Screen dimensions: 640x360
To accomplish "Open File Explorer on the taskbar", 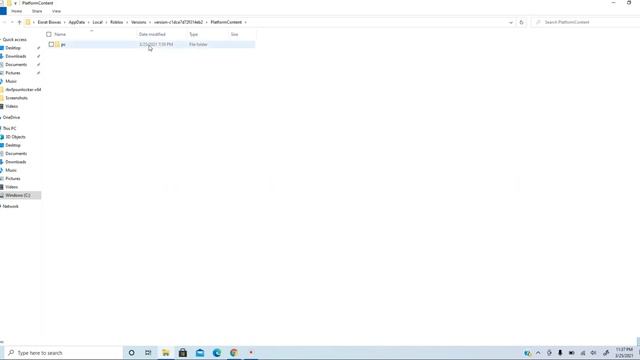I will 166,353.
